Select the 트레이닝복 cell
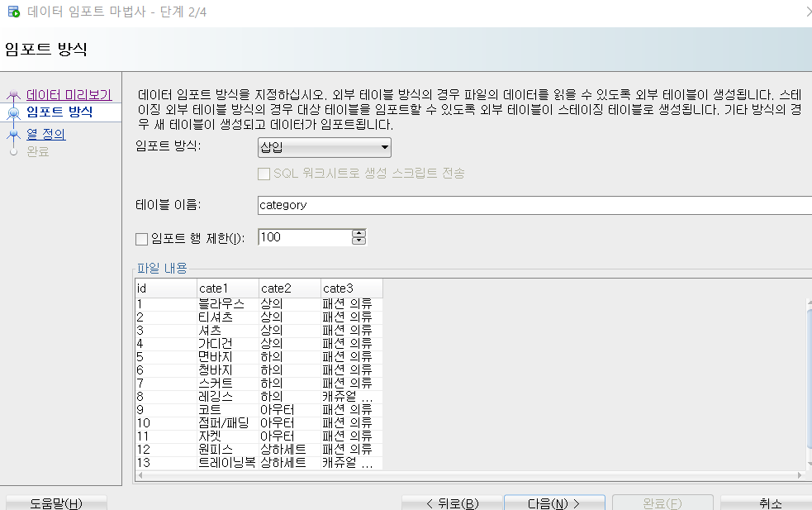812x510 pixels. (228, 462)
